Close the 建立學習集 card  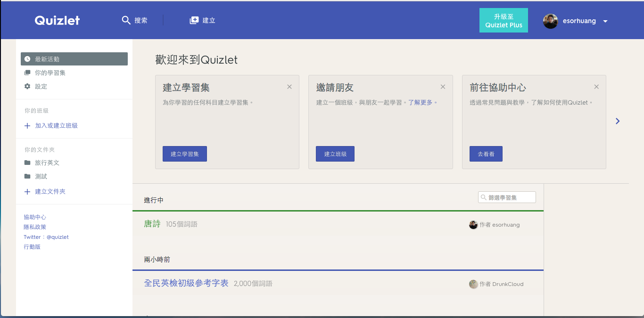coord(289,87)
